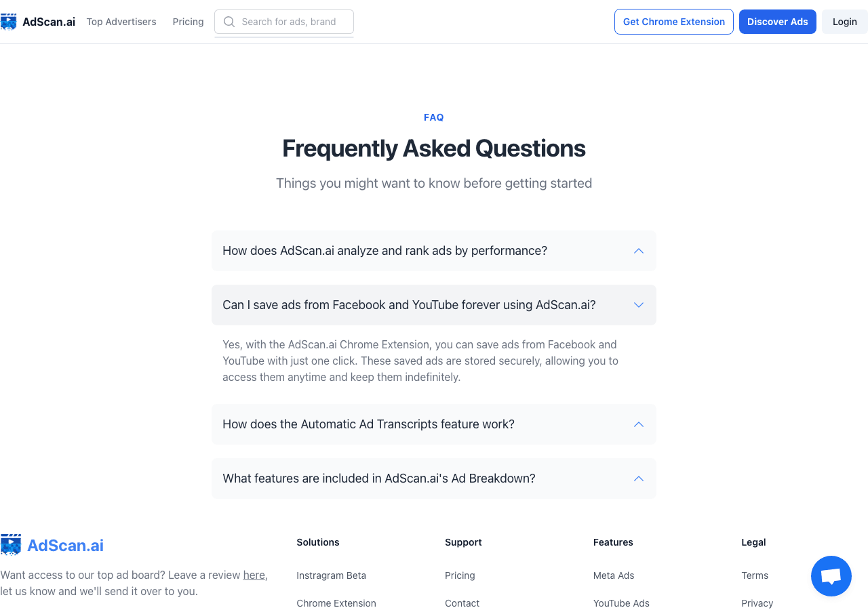Screen dimensions: 868x610
Task: Open the chat bubble widget
Action: click(x=831, y=576)
